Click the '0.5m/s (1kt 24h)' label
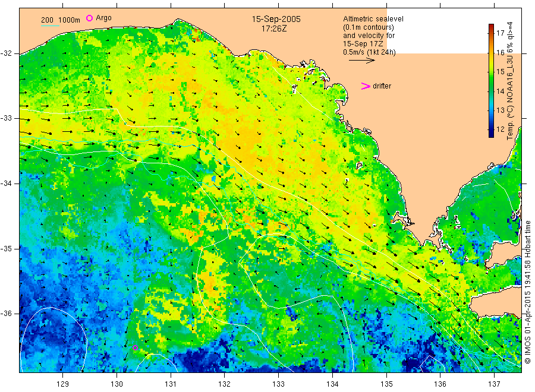Screen dimensions: 535x392 (x=369, y=52)
